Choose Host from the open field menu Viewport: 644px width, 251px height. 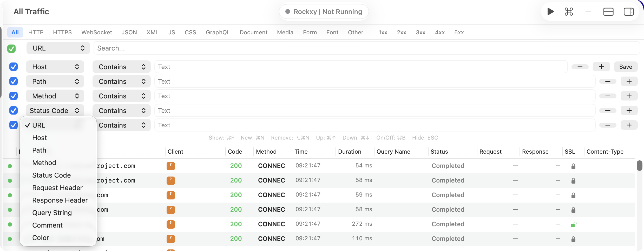58,138
